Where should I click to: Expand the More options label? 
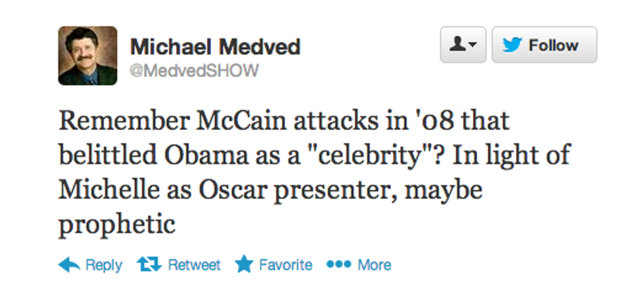374,264
